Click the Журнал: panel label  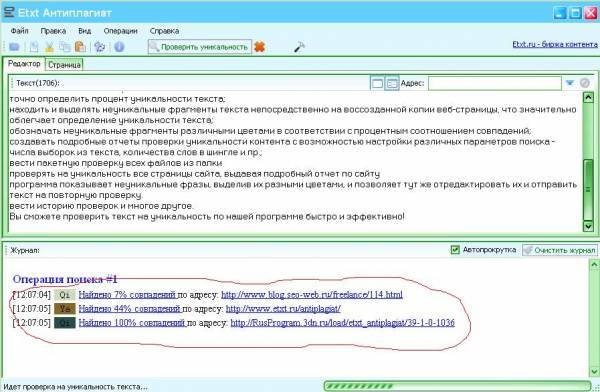coord(25,250)
